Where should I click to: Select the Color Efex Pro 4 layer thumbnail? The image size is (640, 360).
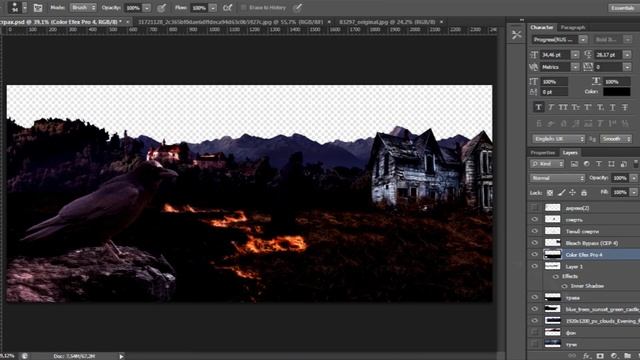click(x=553, y=254)
